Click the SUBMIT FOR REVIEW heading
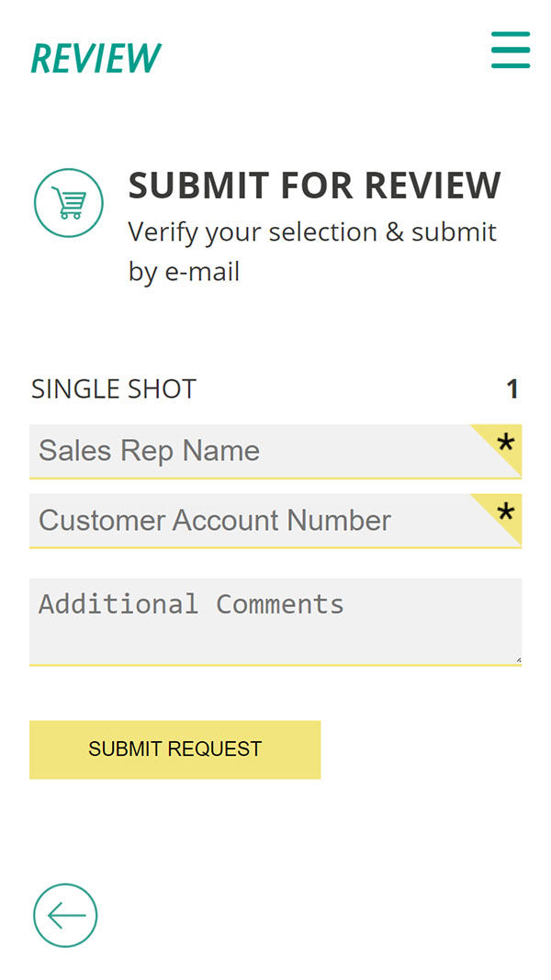The image size is (551, 980). (x=315, y=186)
